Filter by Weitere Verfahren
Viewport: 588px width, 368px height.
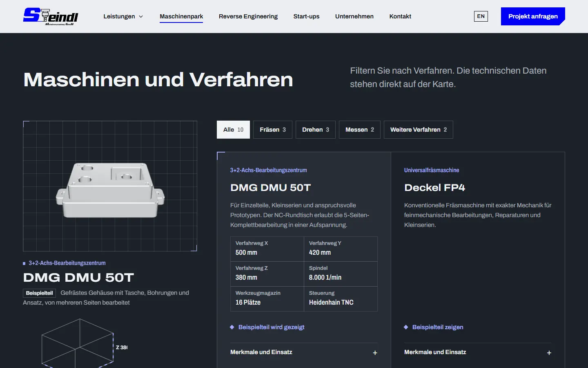419,130
